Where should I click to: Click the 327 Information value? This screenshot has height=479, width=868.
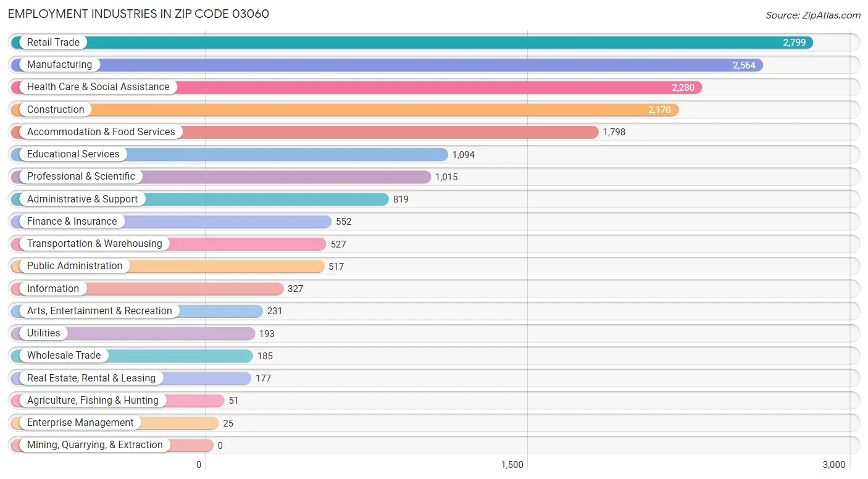[296, 289]
